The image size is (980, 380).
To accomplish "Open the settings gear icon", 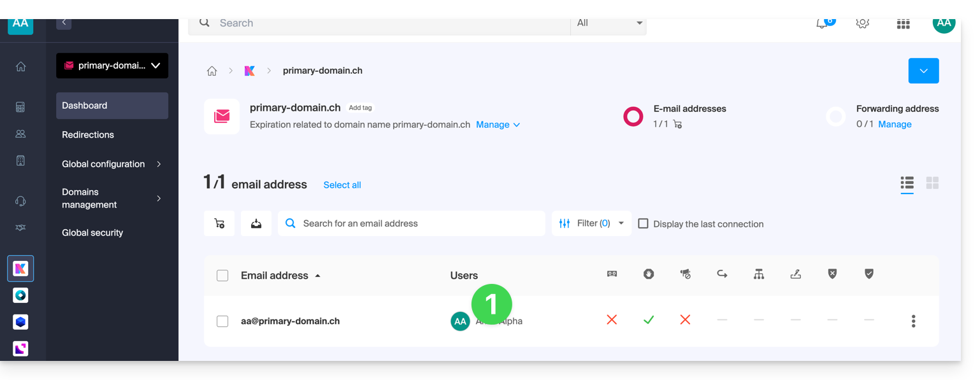I will (862, 24).
